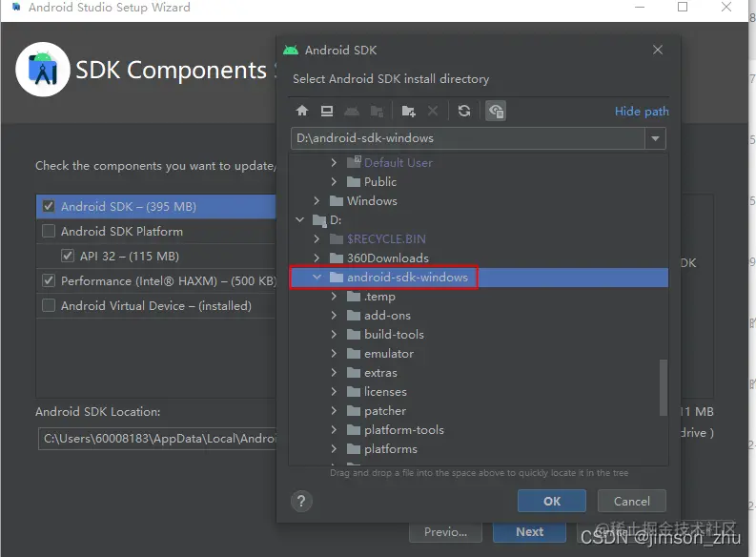Image resolution: width=756 pixels, height=557 pixels.
Task: Close the Android SDK dialog
Action: (658, 50)
